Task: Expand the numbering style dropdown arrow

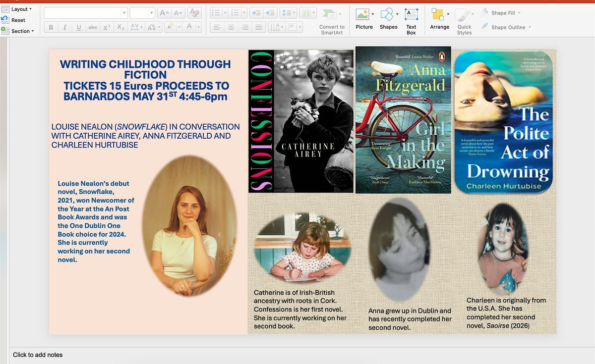Action: (244, 13)
